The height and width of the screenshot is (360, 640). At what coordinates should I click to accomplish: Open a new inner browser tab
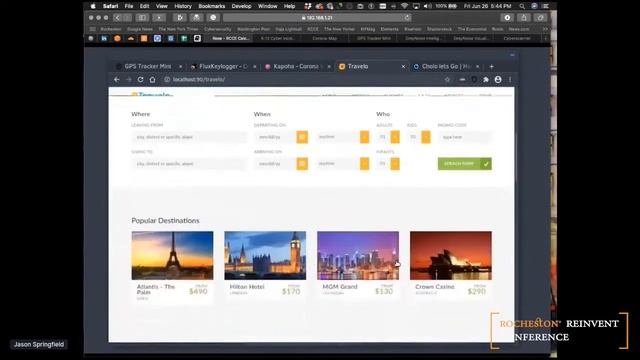491,66
